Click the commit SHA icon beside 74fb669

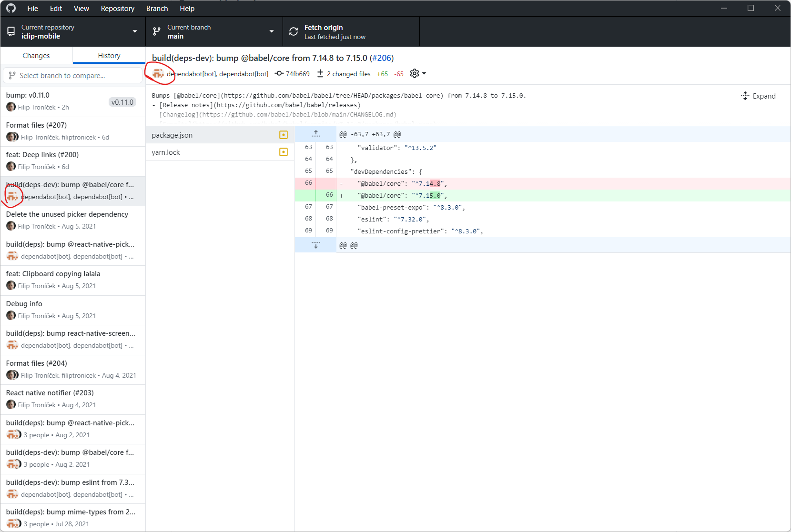[279, 73]
